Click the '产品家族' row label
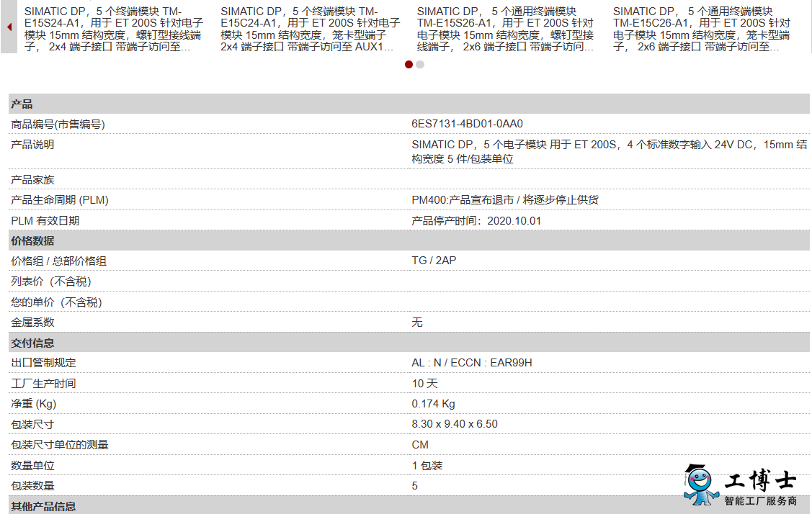Viewport: 812px width, 514px height. coord(32,180)
